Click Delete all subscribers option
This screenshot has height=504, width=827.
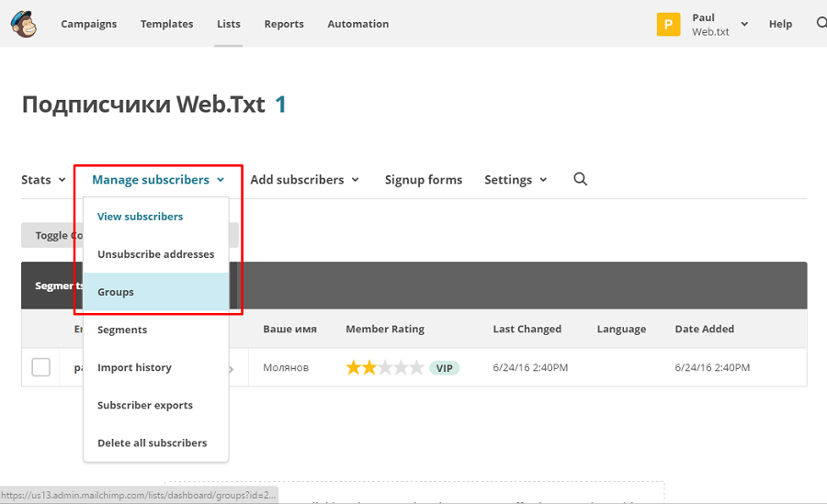click(x=156, y=442)
